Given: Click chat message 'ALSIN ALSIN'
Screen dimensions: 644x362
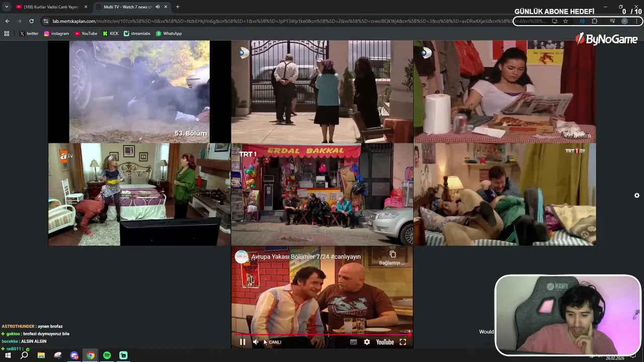Looking at the screenshot, I should (34, 341).
